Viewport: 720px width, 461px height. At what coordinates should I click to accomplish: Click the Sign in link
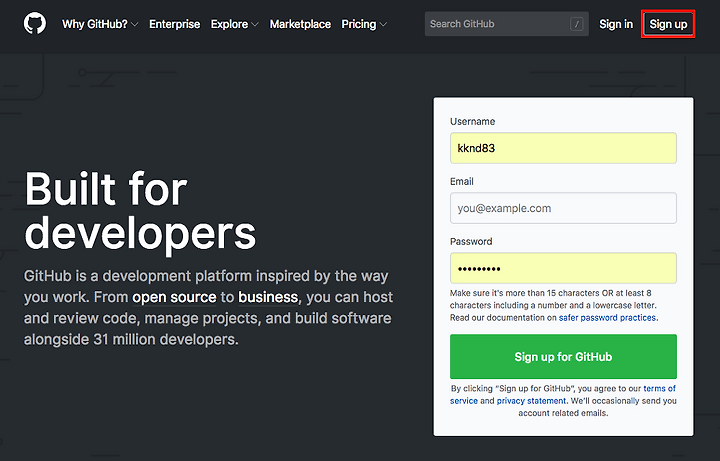pos(616,24)
